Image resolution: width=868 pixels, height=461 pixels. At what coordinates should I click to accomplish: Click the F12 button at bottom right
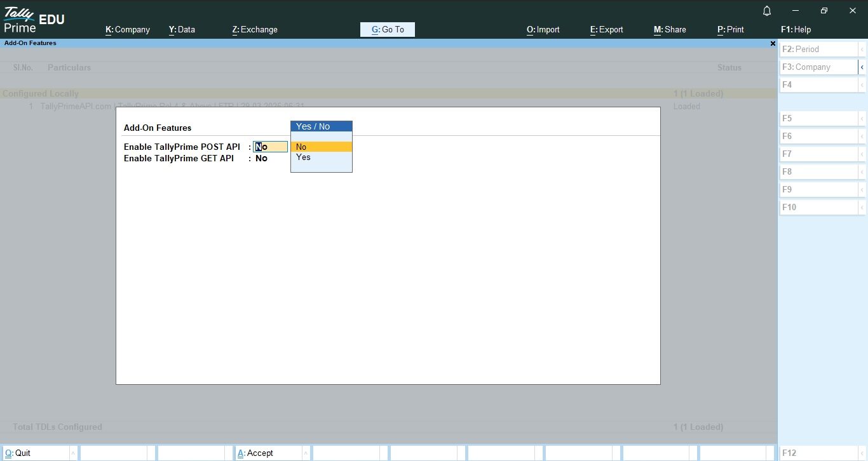point(819,453)
